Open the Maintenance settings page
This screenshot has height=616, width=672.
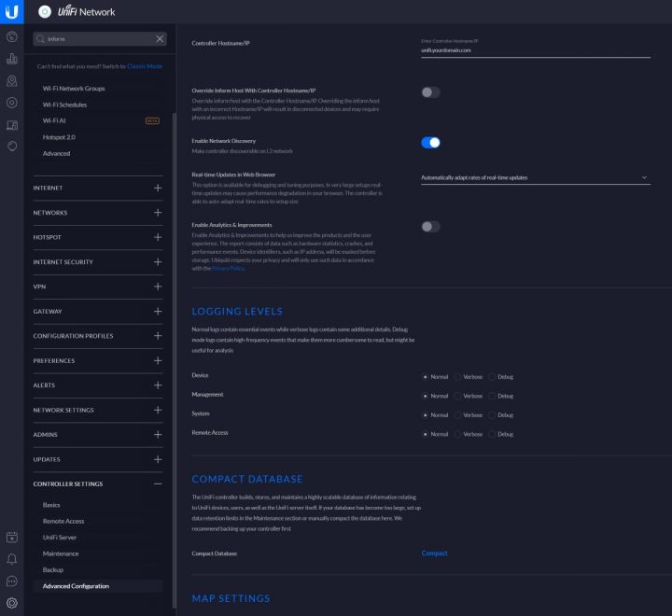[x=61, y=553]
